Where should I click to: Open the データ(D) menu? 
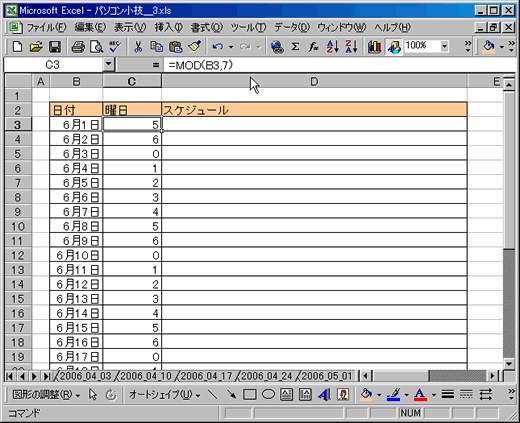click(292, 27)
